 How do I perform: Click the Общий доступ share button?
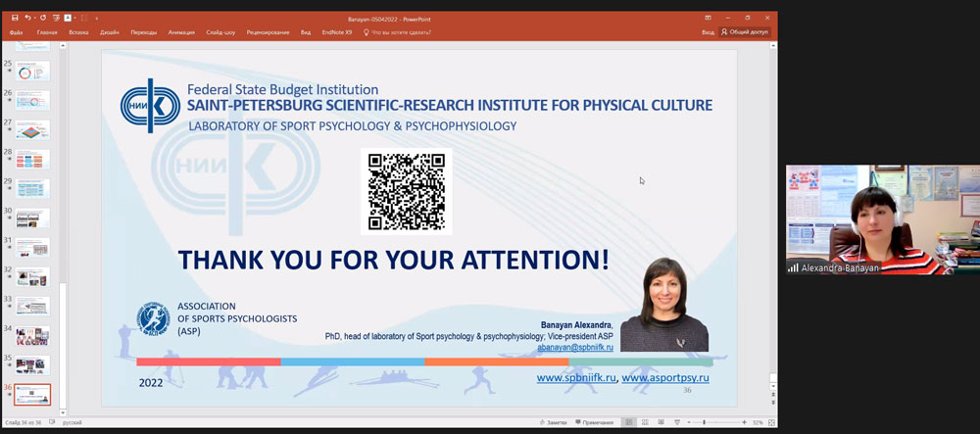click(745, 32)
